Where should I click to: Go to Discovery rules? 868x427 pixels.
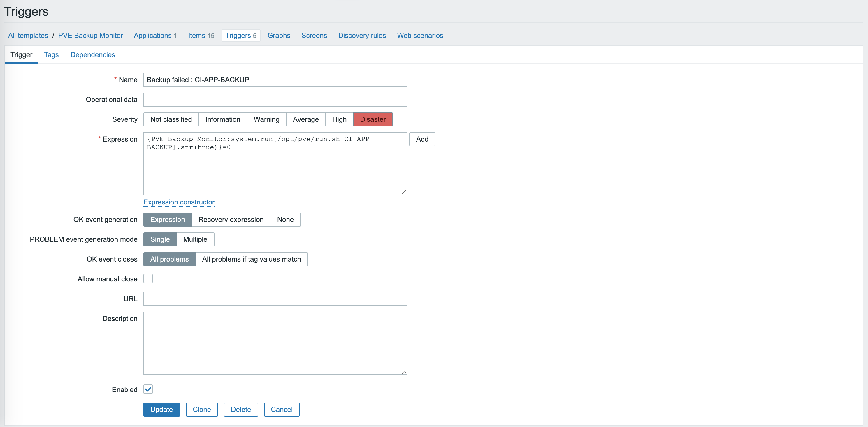click(362, 36)
